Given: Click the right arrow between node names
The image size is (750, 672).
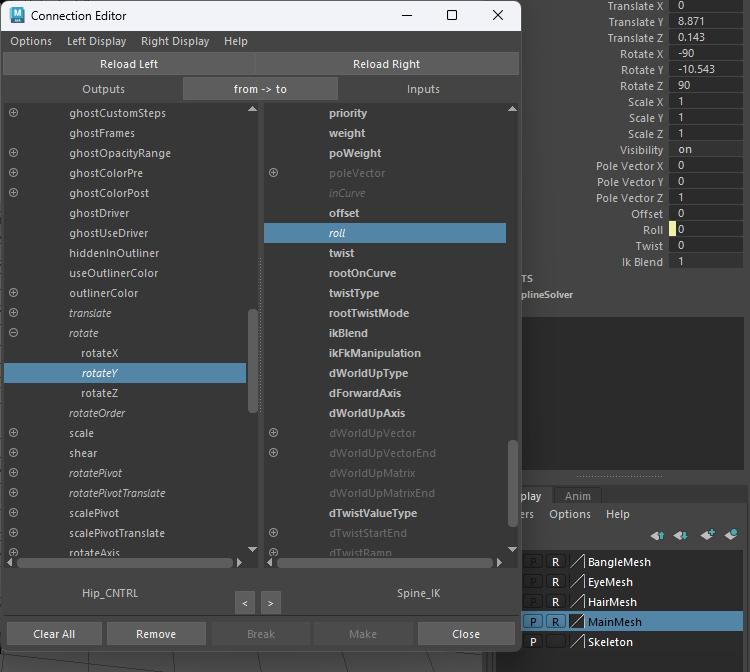Looking at the screenshot, I should click(x=270, y=602).
